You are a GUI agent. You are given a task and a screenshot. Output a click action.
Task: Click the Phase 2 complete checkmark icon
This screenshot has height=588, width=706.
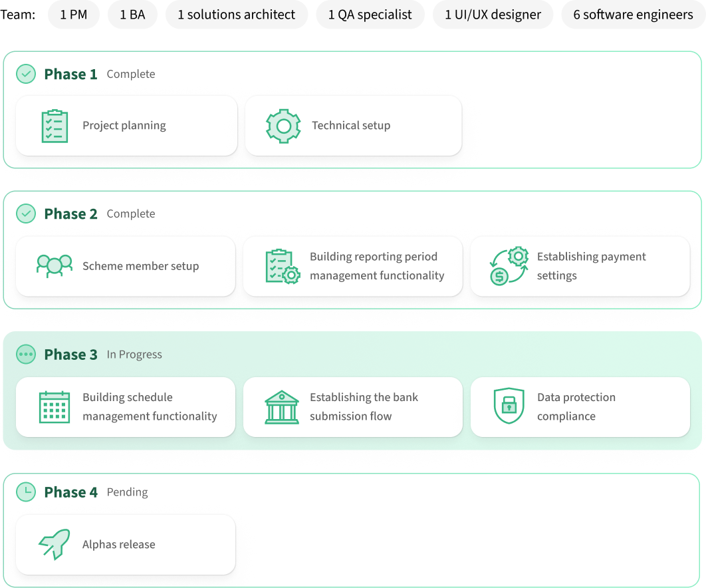pyautogui.click(x=26, y=214)
